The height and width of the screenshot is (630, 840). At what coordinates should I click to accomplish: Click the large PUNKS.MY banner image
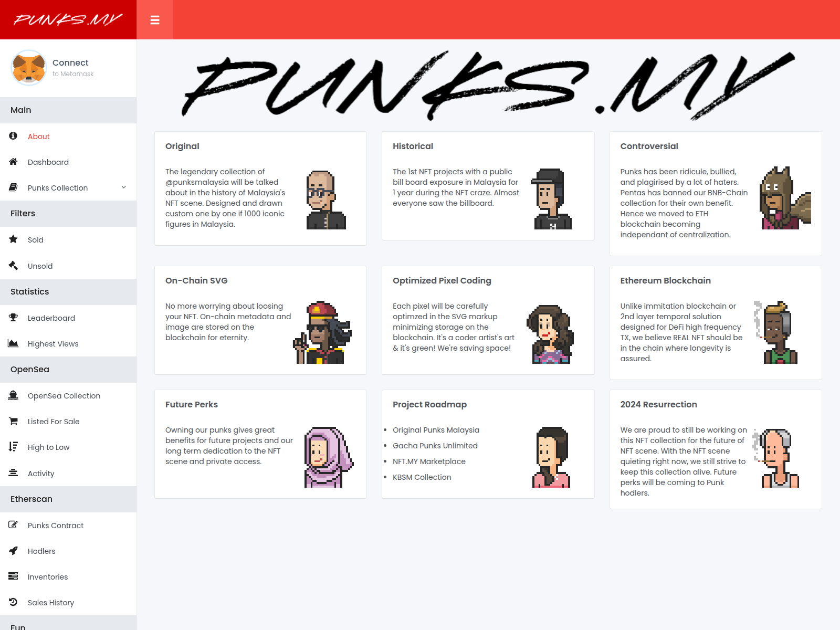pos(488,86)
